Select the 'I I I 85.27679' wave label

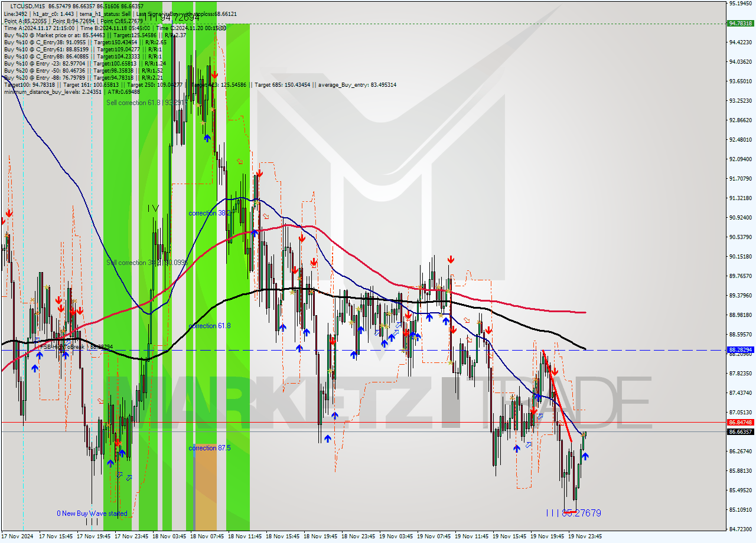(573, 513)
